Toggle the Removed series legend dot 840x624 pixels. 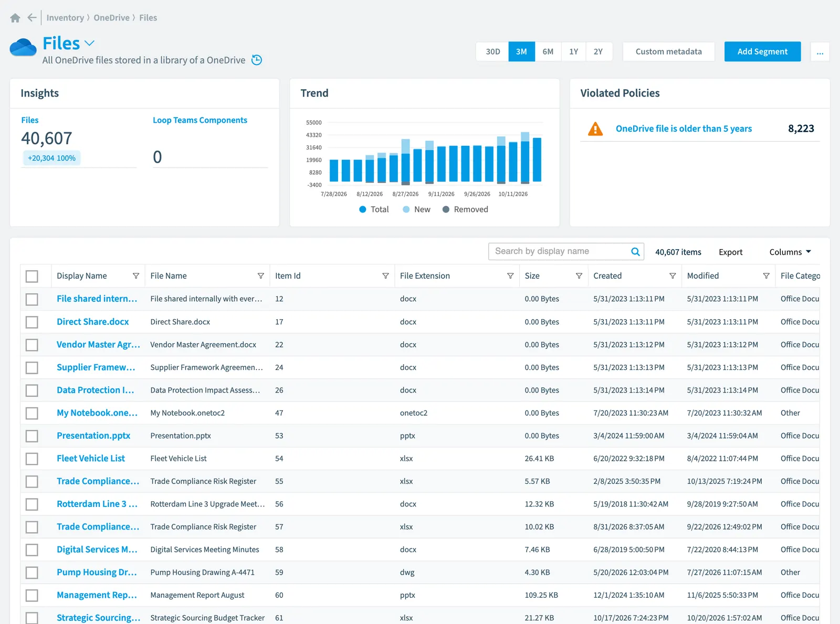point(446,209)
